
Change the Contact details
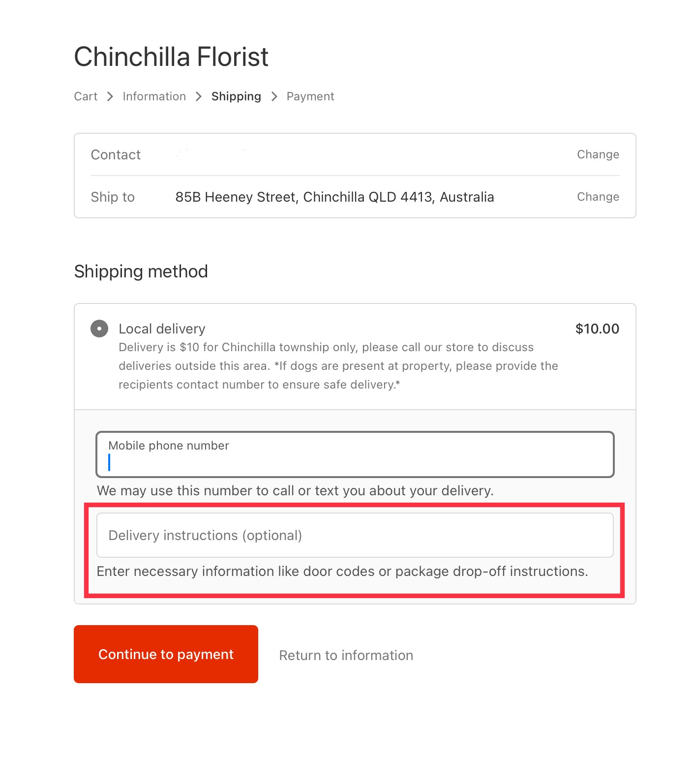598,154
